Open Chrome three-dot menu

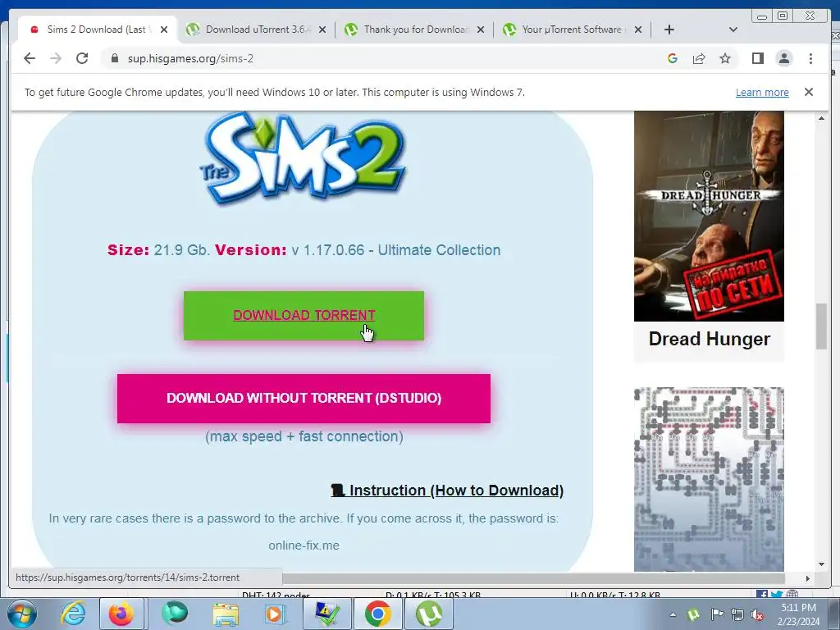[x=810, y=58]
